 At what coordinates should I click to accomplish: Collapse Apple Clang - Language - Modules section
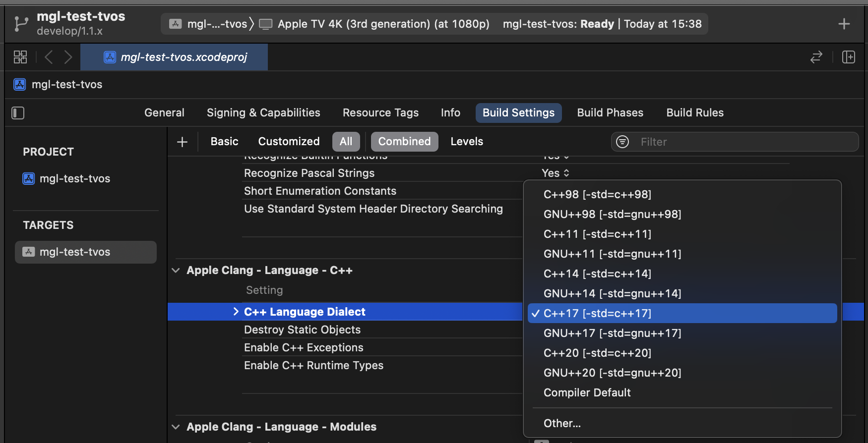tap(176, 427)
